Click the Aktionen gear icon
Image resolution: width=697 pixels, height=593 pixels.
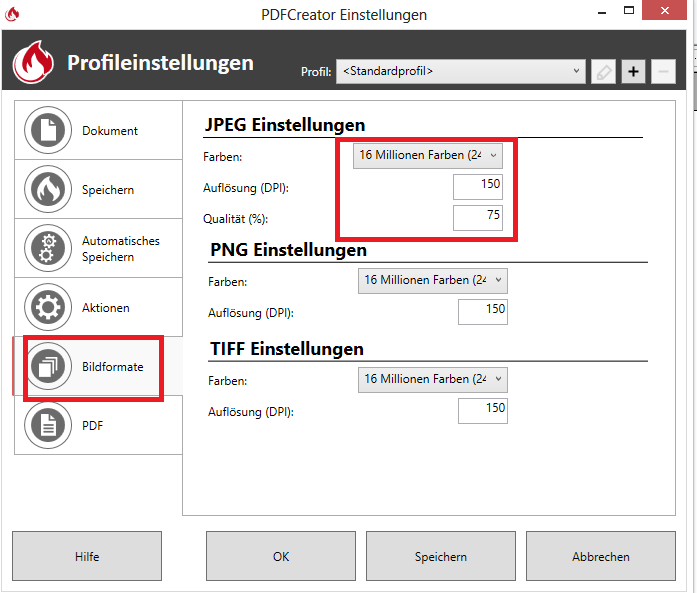(x=48, y=308)
